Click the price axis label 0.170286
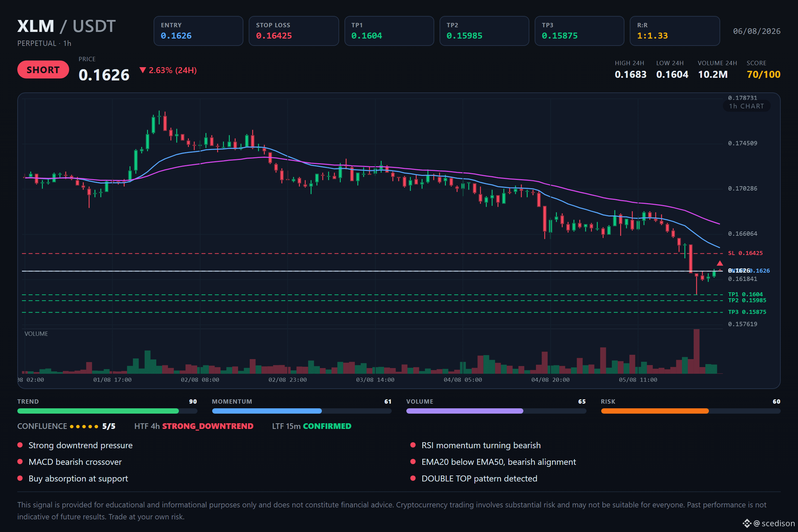 coord(742,188)
